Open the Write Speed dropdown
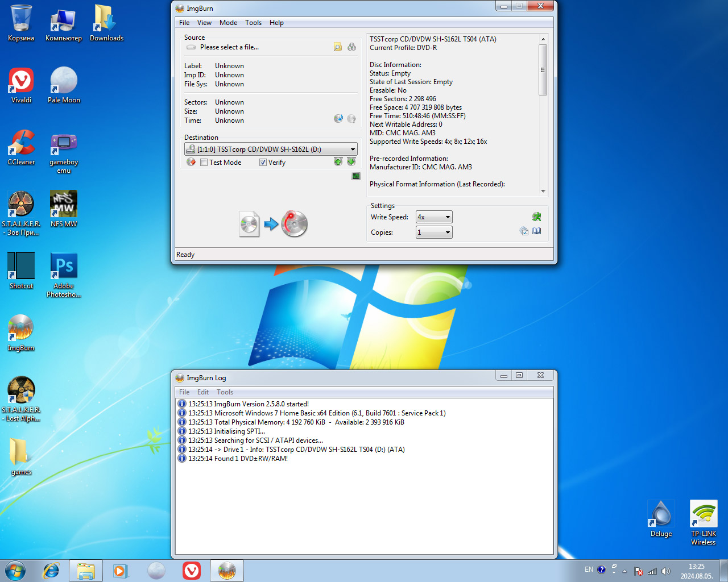 point(434,217)
